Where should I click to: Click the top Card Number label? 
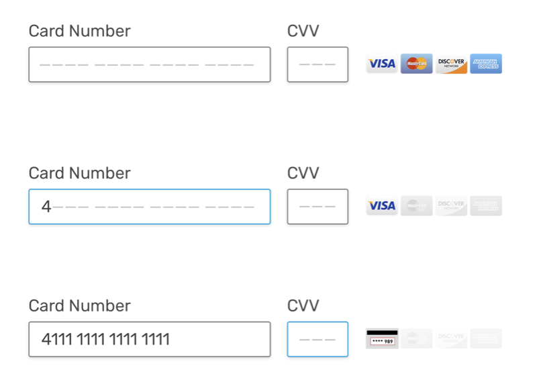point(79,31)
